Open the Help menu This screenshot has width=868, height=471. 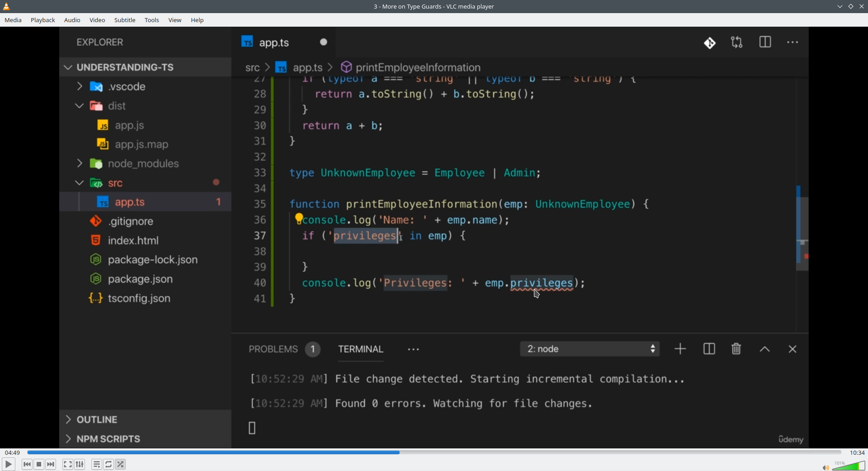tap(198, 20)
